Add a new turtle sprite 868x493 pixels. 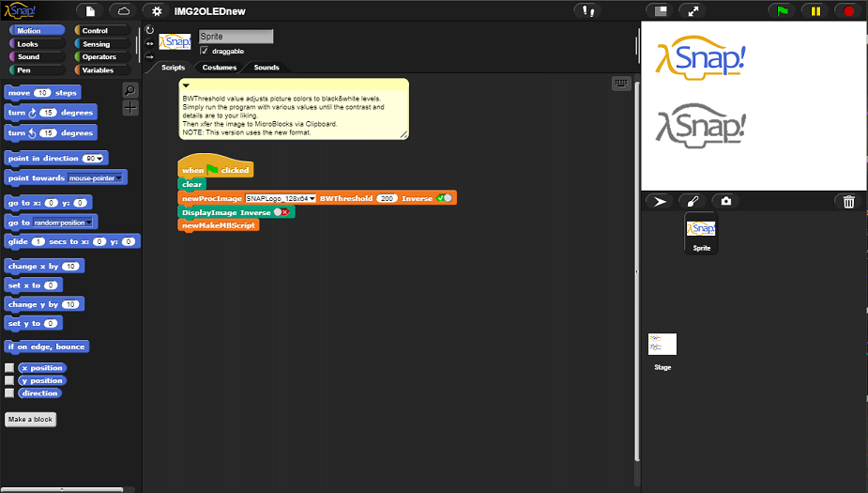coord(660,202)
